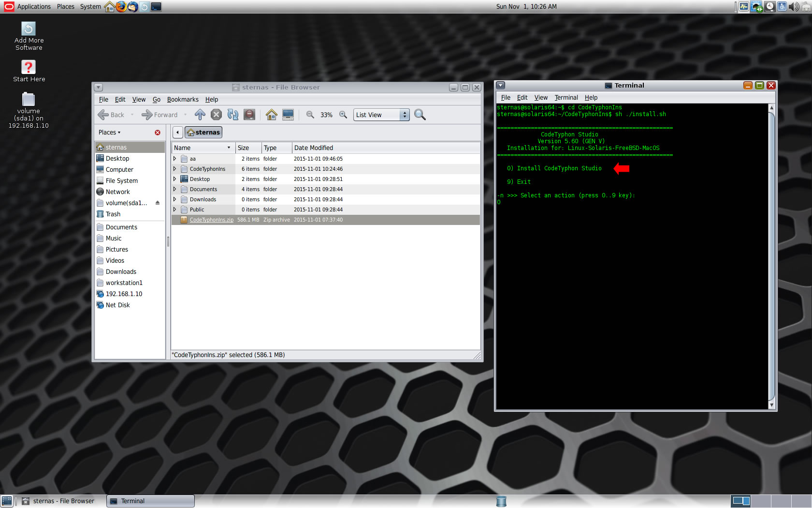Screen dimensions: 812x508
Task: Click the Terminal vertical scrollbar
Action: [x=771, y=256]
